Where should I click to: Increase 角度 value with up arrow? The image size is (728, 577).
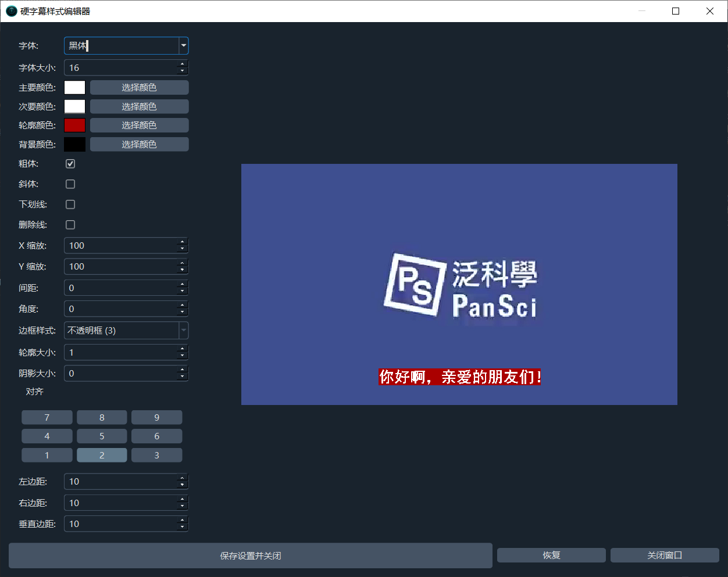pos(183,305)
